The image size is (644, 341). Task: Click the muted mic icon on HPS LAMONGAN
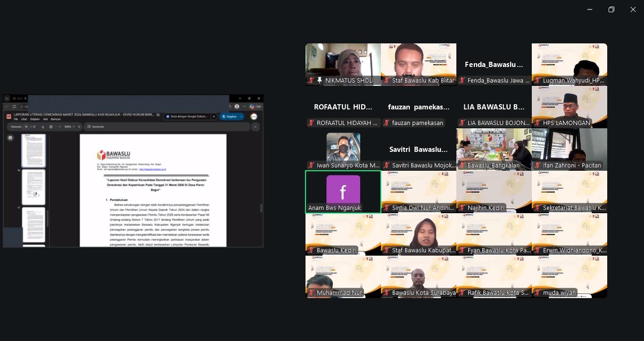(537, 123)
